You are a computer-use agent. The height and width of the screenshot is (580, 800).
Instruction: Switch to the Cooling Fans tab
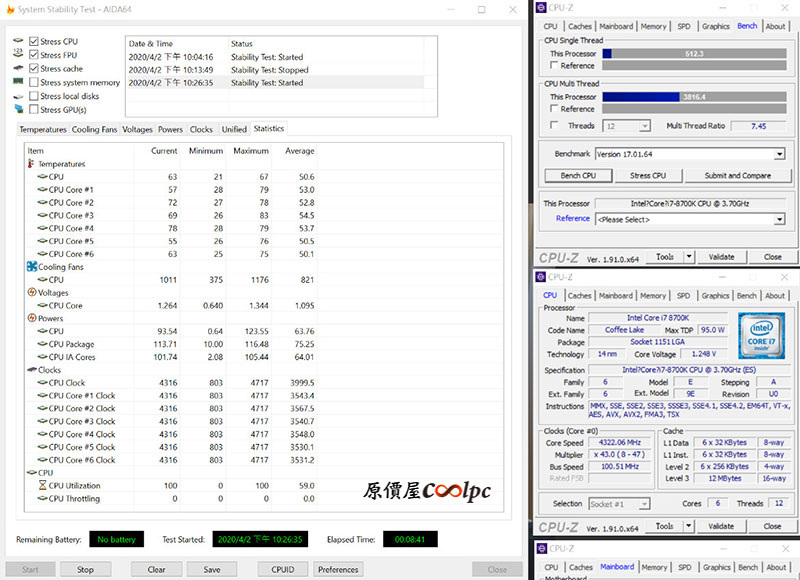click(94, 130)
